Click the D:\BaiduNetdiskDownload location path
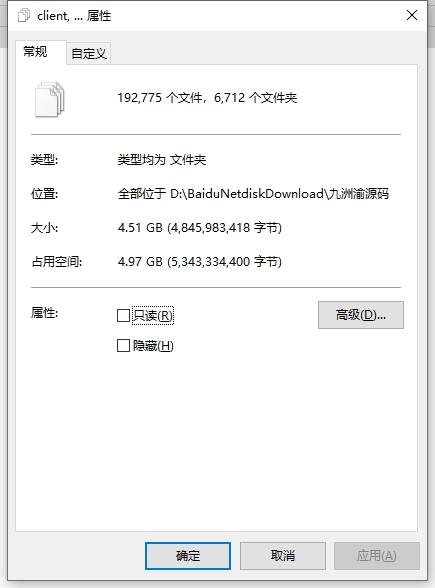Screen dimensions: 435x588 click(x=279, y=194)
